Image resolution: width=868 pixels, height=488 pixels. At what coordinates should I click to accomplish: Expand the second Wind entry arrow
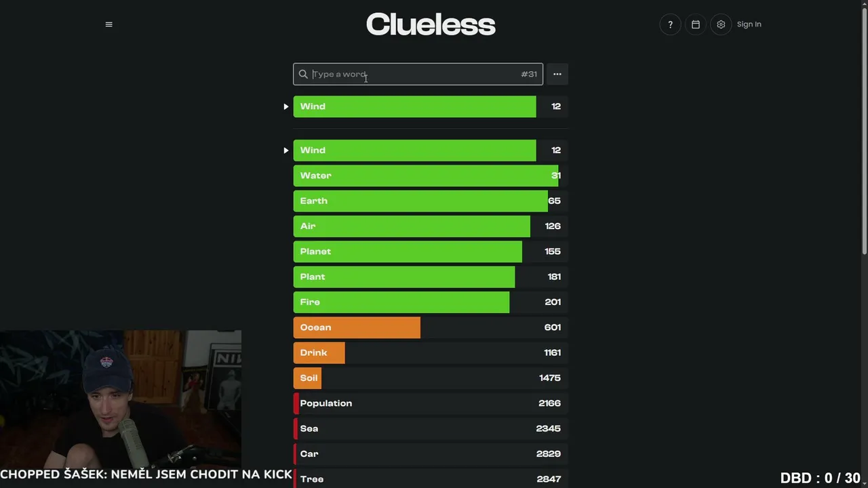pyautogui.click(x=286, y=150)
